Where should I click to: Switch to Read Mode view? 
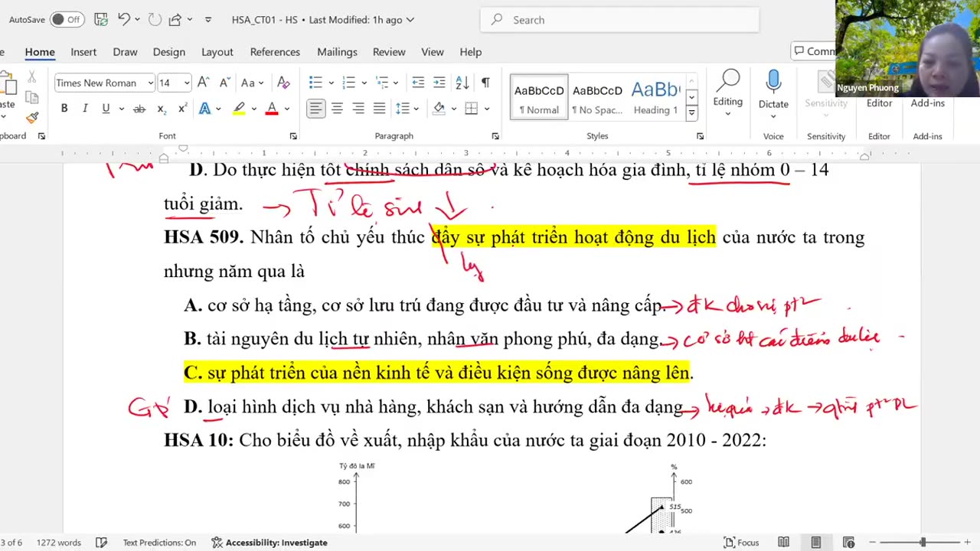tap(783, 543)
